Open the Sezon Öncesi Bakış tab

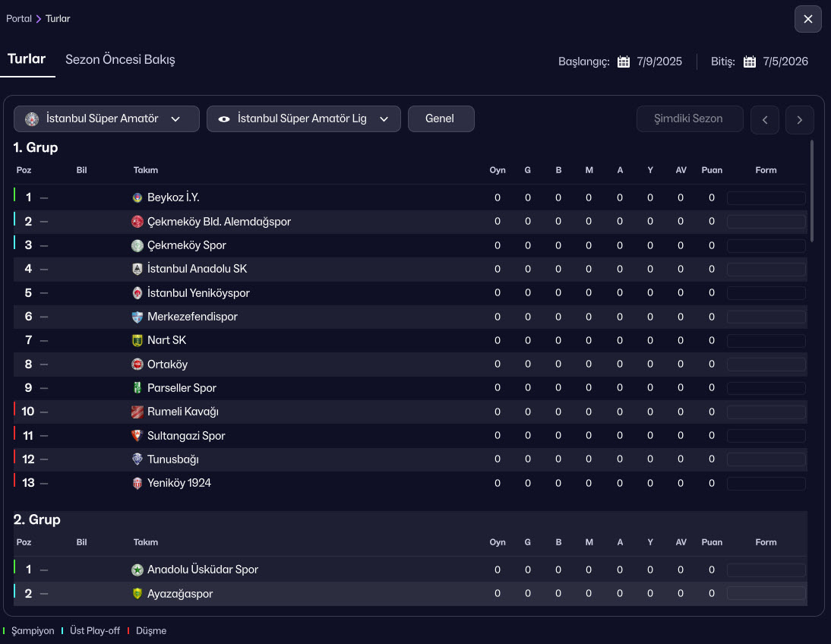click(x=120, y=59)
